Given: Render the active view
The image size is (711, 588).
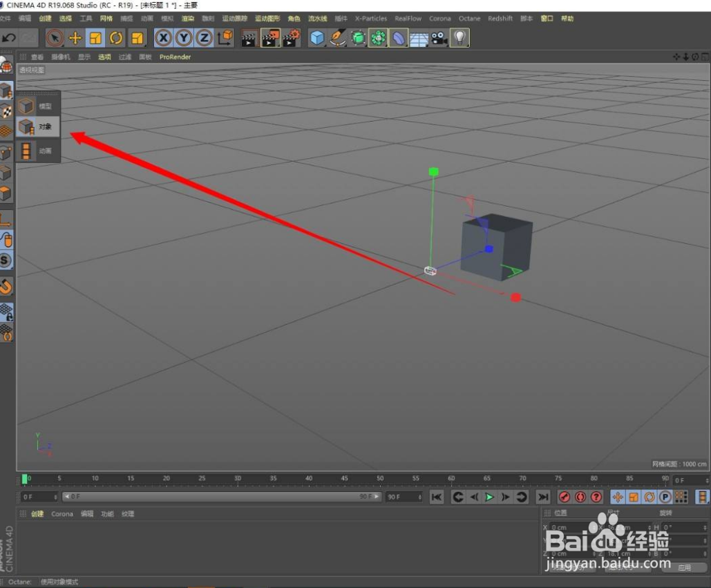Looking at the screenshot, I should click(x=249, y=38).
